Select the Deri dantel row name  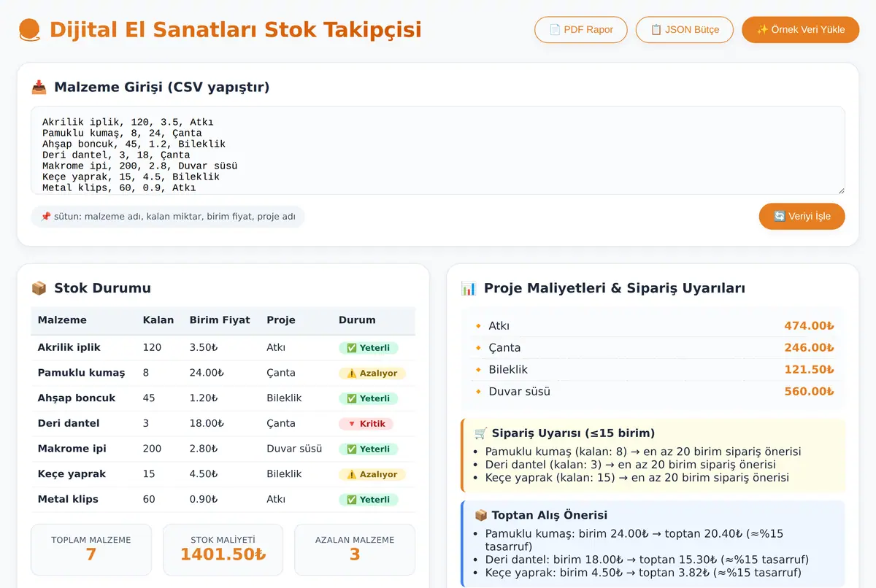pos(69,423)
